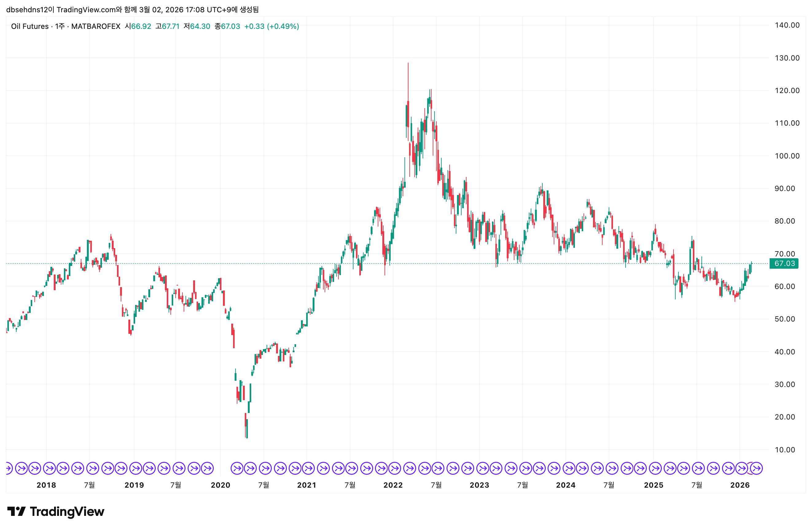This screenshot has width=812, height=530.
Task: Click the open value 66.92 in legend
Action: coord(141,26)
